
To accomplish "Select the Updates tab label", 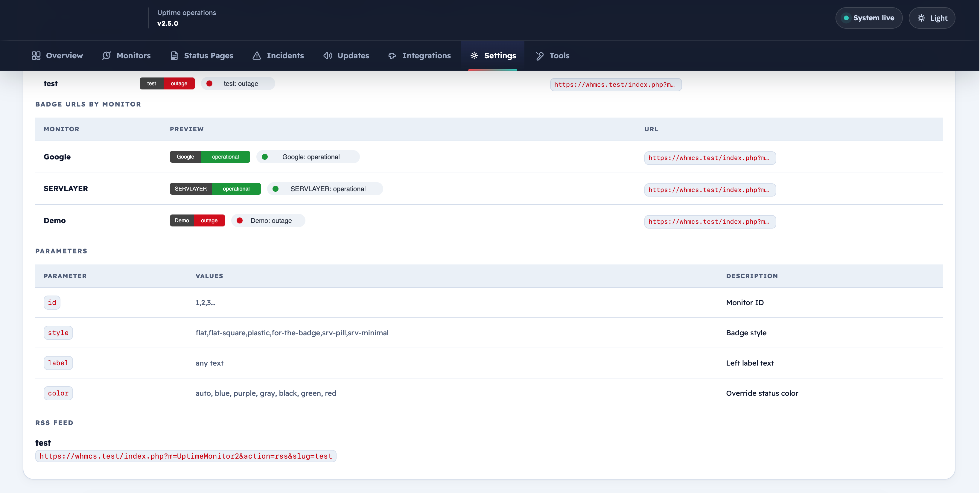I will [353, 56].
